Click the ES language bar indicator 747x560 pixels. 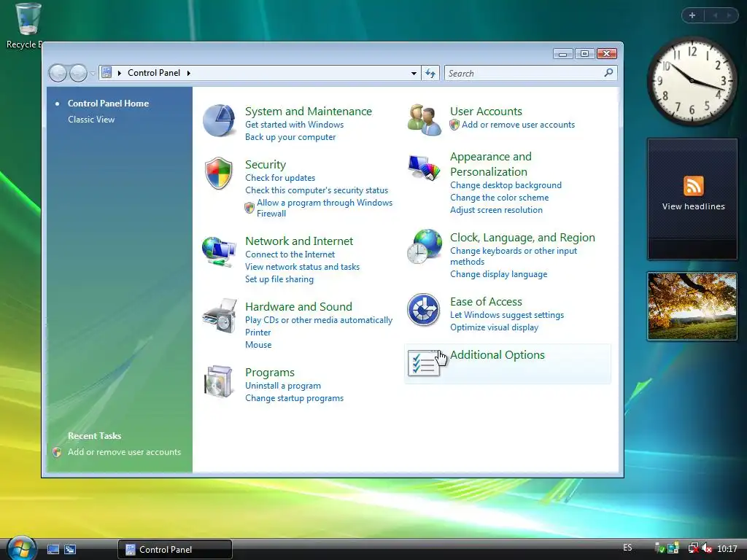pos(627,548)
